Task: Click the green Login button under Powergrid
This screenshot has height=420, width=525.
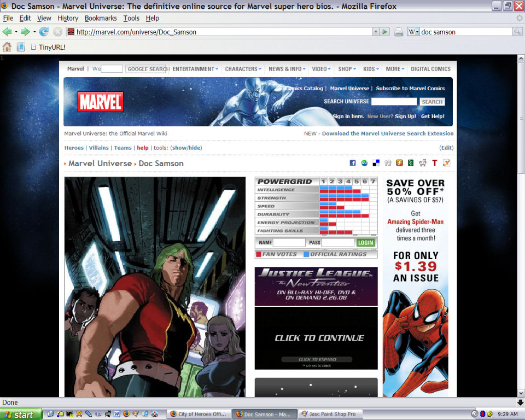Action: click(x=366, y=242)
